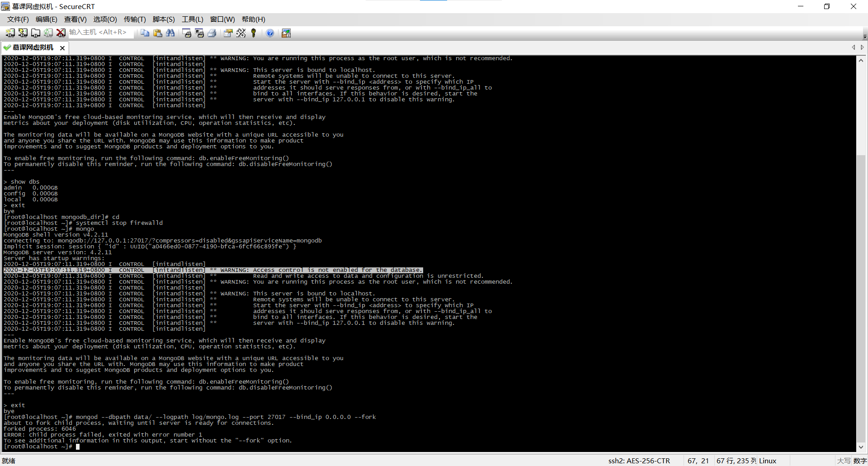This screenshot has width=868, height=466.
Task: Open the 帮助(H) menu
Action: click(253, 19)
